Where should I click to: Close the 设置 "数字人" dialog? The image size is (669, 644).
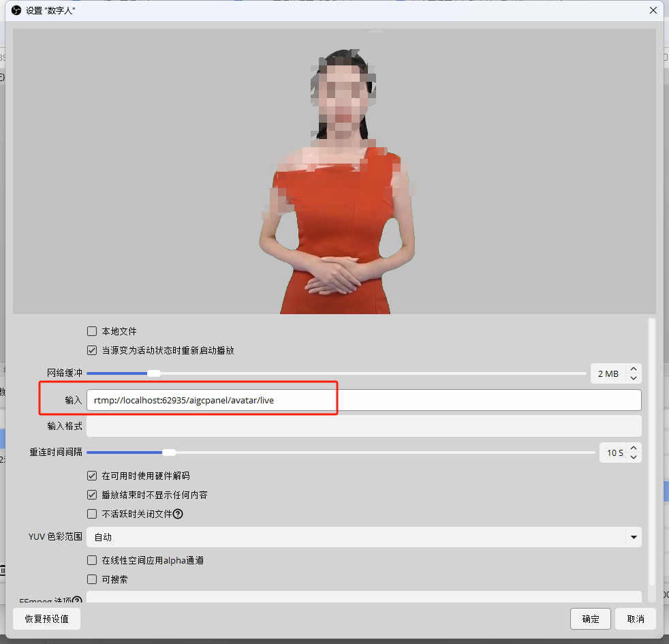tap(653, 10)
